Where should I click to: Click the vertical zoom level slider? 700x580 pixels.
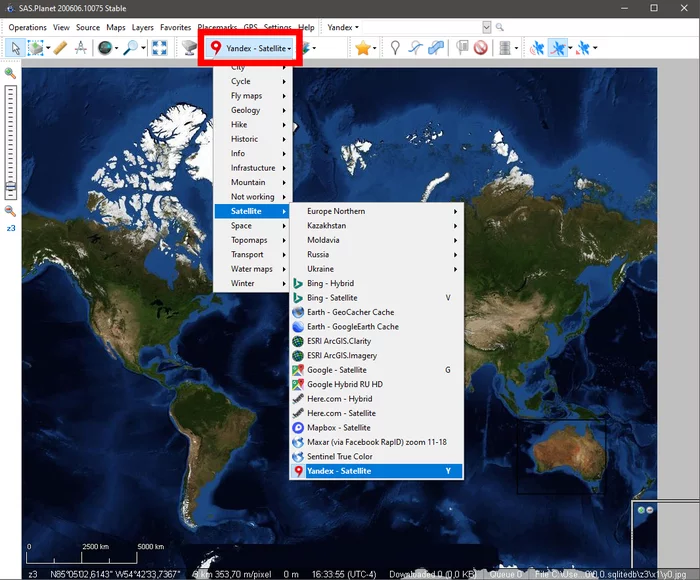pos(11,142)
